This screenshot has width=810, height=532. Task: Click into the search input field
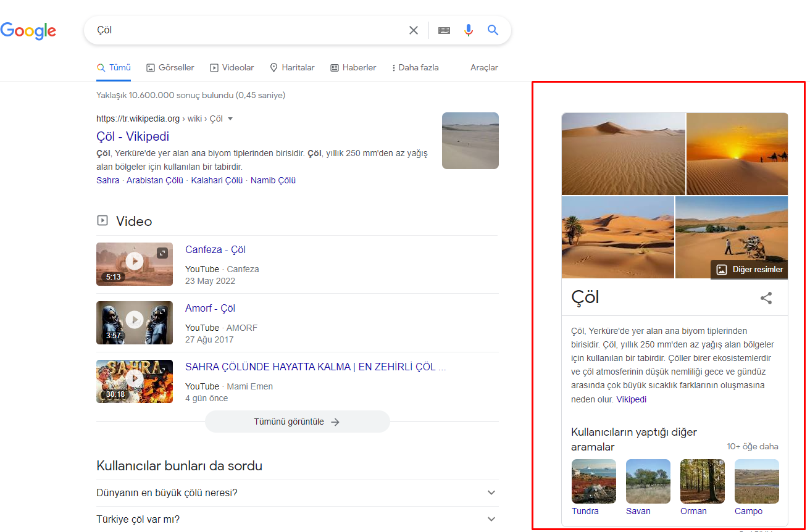pyautogui.click(x=247, y=30)
